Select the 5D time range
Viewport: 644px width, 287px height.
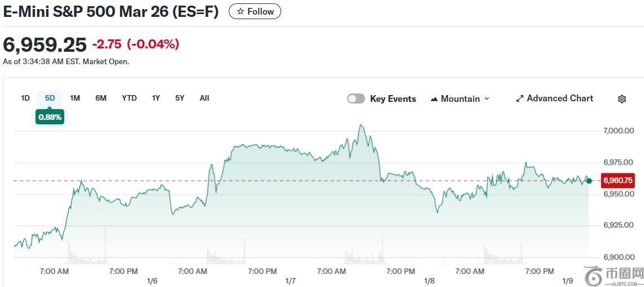50,98
